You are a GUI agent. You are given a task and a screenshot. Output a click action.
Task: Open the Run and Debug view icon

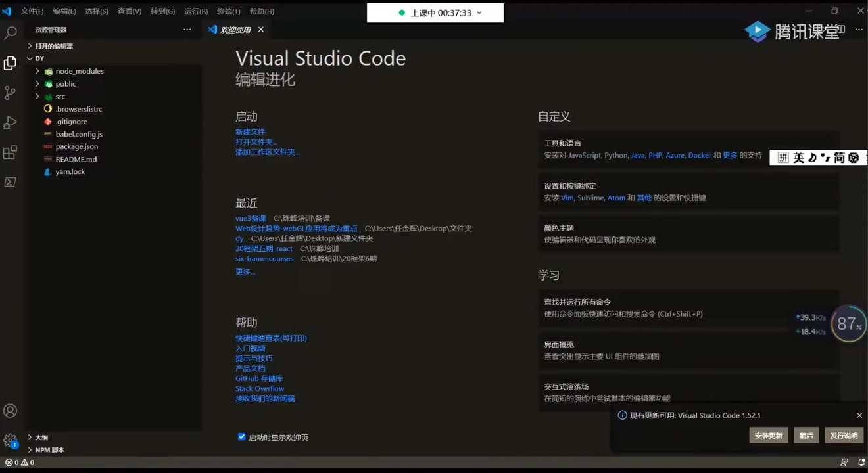[10, 123]
